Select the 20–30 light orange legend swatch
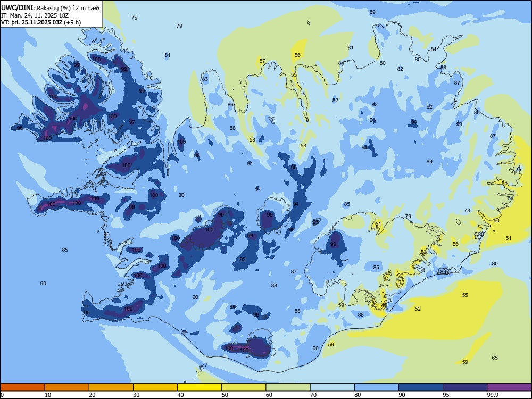Viewport: 532px width, 399px height. tap(111, 387)
